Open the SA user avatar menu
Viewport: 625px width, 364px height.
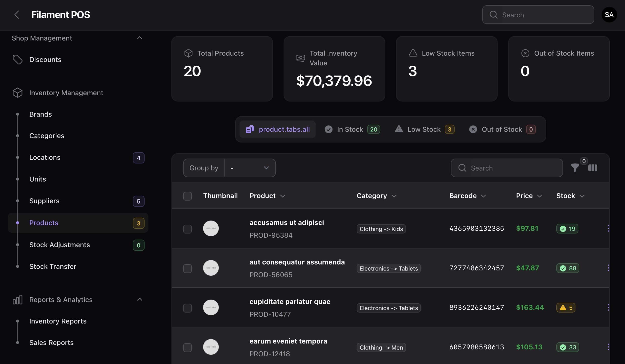pyautogui.click(x=609, y=15)
